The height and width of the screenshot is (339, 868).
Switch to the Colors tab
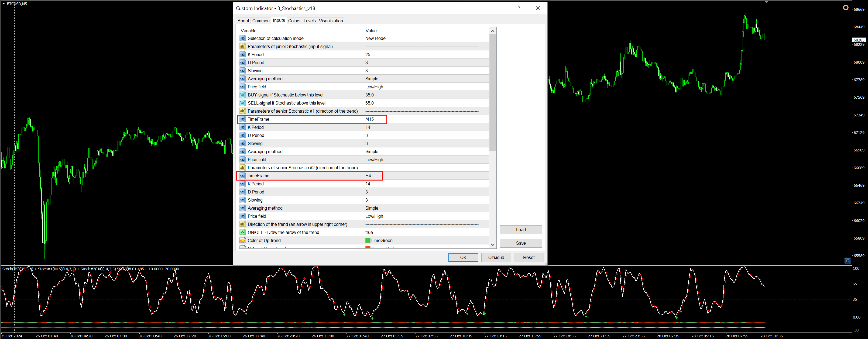point(294,21)
